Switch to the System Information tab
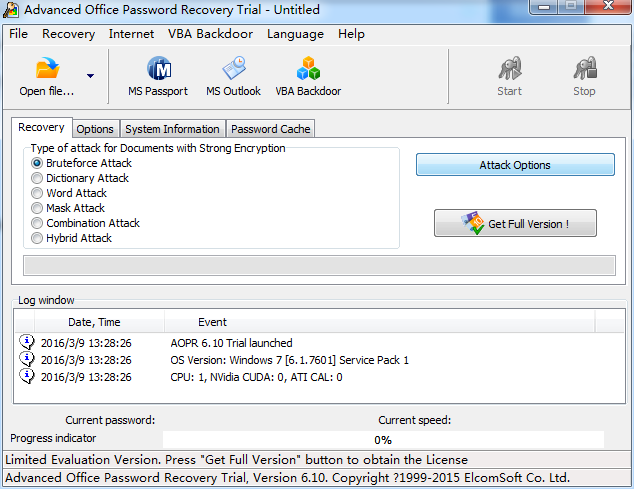Viewport: 634px width, 489px height. coord(172,129)
